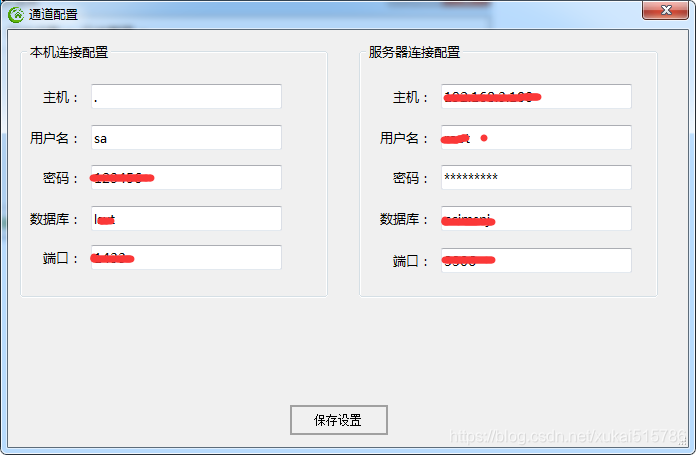Focus the server 数据库 input field
The width and height of the screenshot is (696, 455).
point(536,218)
